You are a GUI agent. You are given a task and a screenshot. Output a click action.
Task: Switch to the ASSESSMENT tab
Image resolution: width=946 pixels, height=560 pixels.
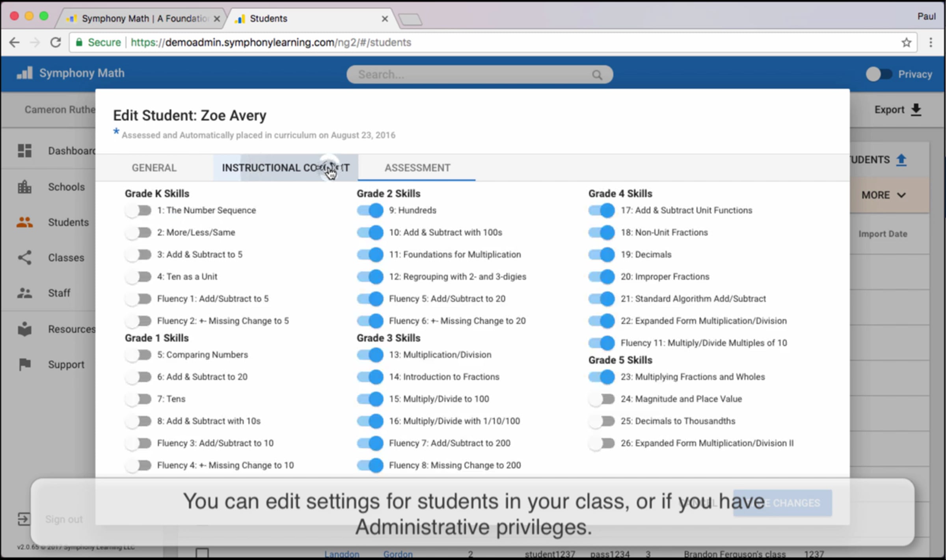pyautogui.click(x=417, y=168)
